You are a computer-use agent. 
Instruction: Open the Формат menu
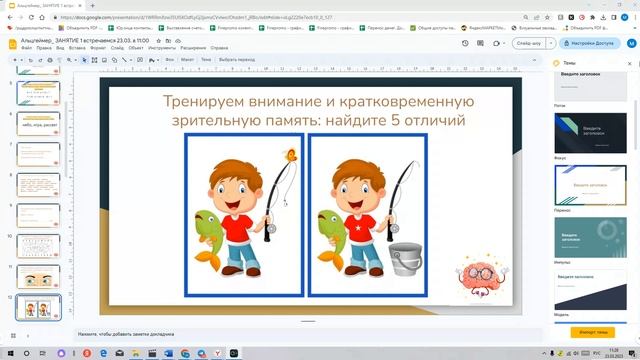[x=98, y=48]
